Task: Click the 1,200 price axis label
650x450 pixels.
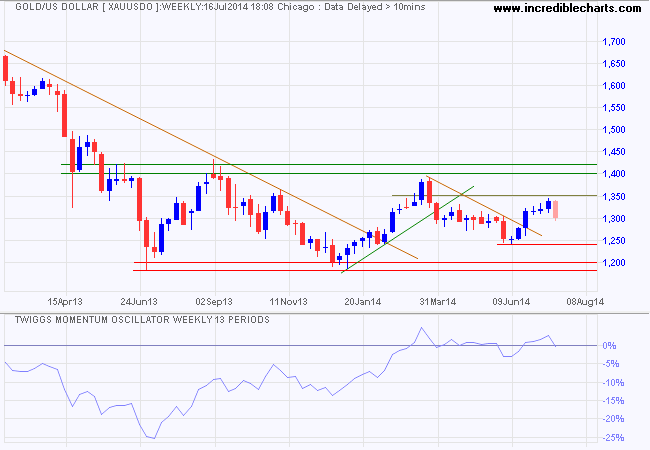Action: point(614,263)
